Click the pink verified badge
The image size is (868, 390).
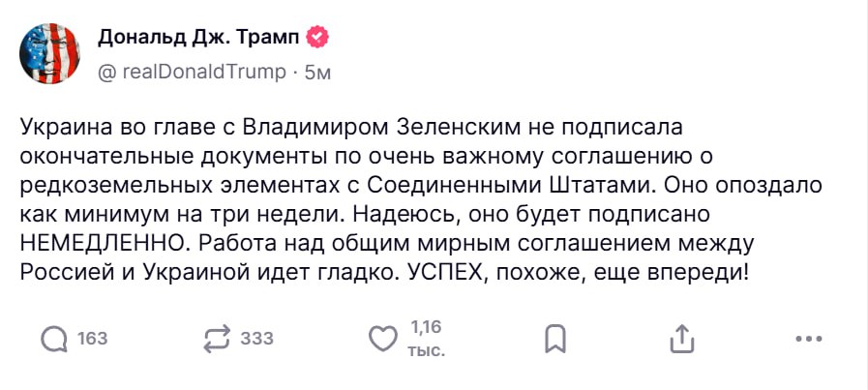point(316,38)
